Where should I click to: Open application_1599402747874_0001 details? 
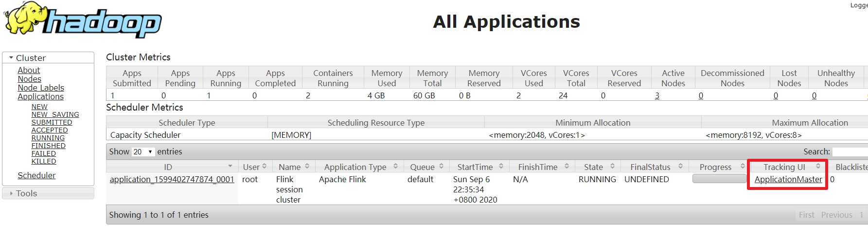tap(172, 179)
